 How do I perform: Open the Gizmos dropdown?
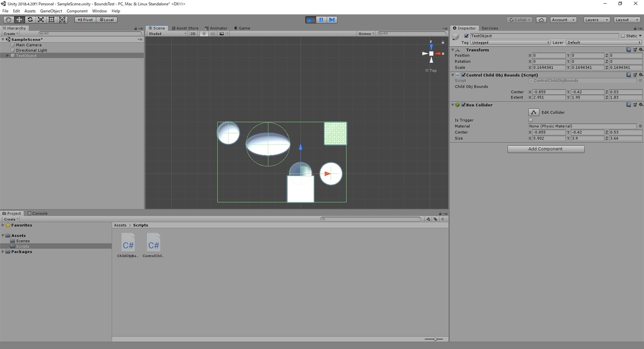click(x=366, y=34)
